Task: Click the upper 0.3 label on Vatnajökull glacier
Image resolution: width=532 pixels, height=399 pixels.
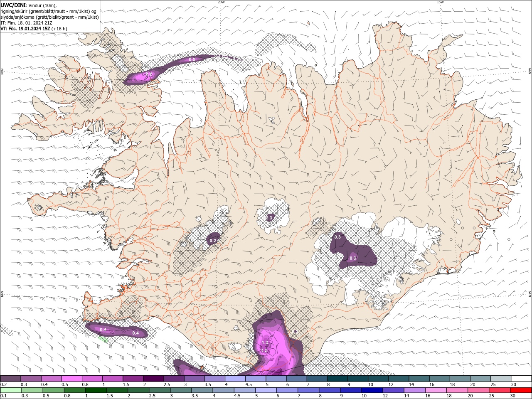Action: (337, 237)
